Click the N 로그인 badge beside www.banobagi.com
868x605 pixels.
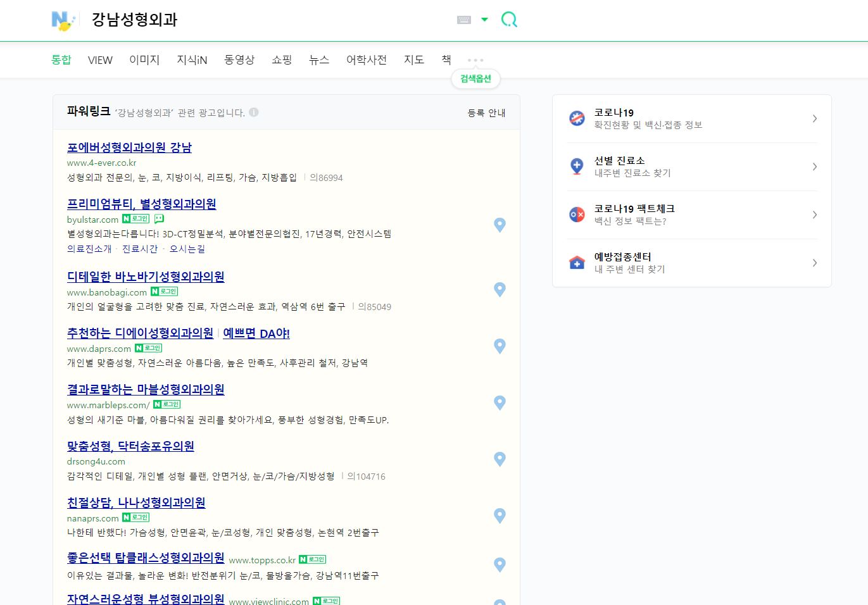click(164, 292)
